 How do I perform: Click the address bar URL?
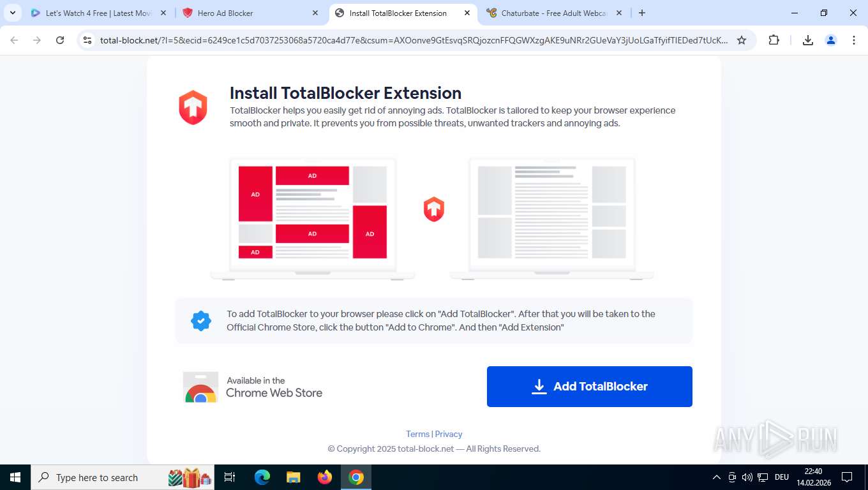pyautogui.click(x=414, y=40)
